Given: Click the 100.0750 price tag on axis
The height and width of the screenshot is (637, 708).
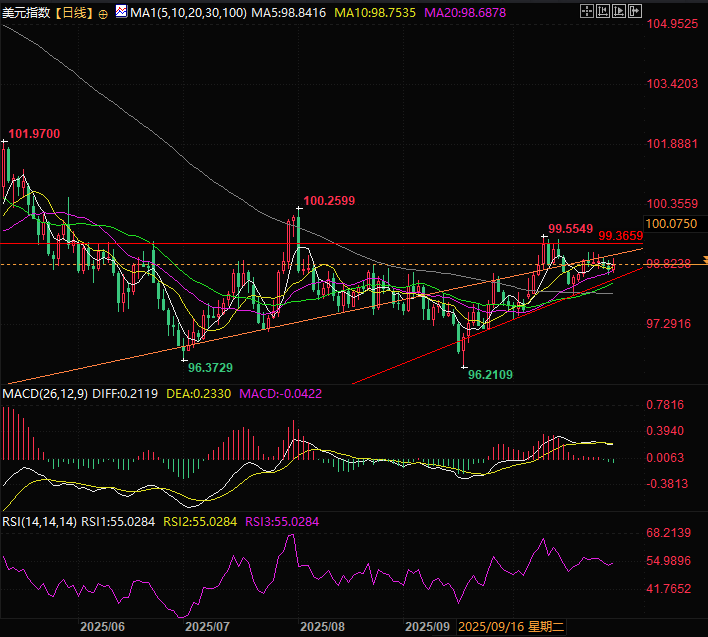Looking at the screenshot, I should point(671,223).
